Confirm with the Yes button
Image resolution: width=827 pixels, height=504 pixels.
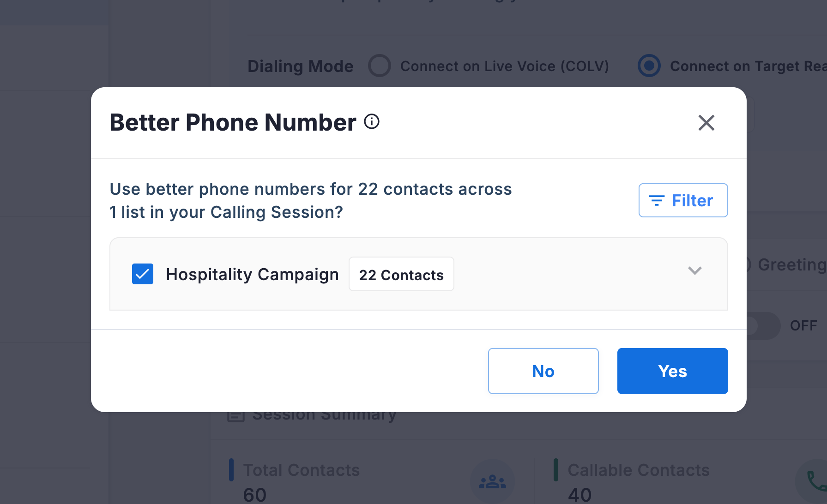click(x=672, y=371)
